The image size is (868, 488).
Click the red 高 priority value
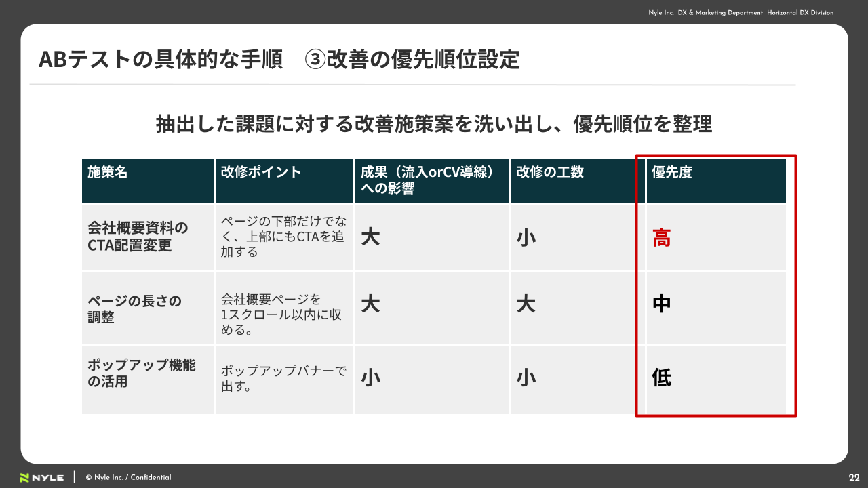[x=661, y=239]
